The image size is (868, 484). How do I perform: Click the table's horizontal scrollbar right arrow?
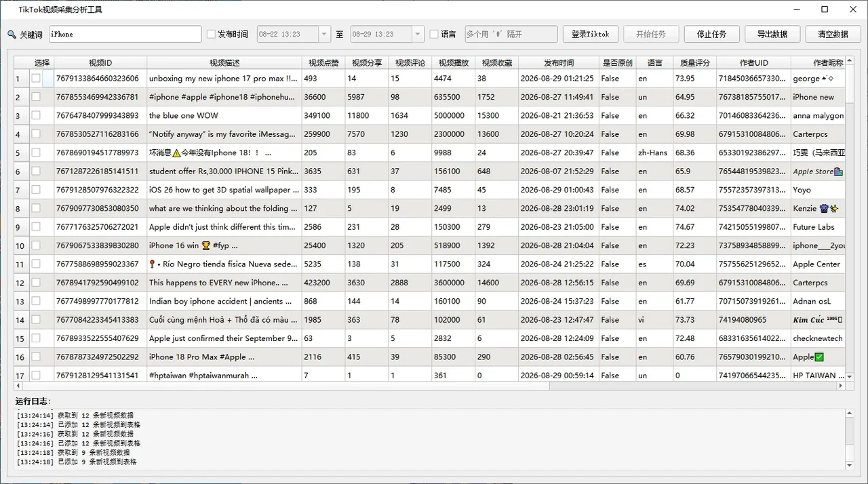(841, 386)
